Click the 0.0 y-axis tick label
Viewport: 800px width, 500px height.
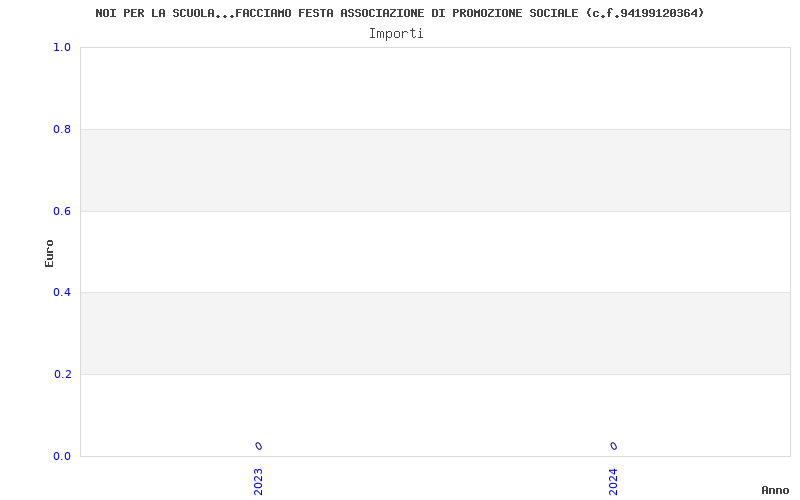pos(62,456)
